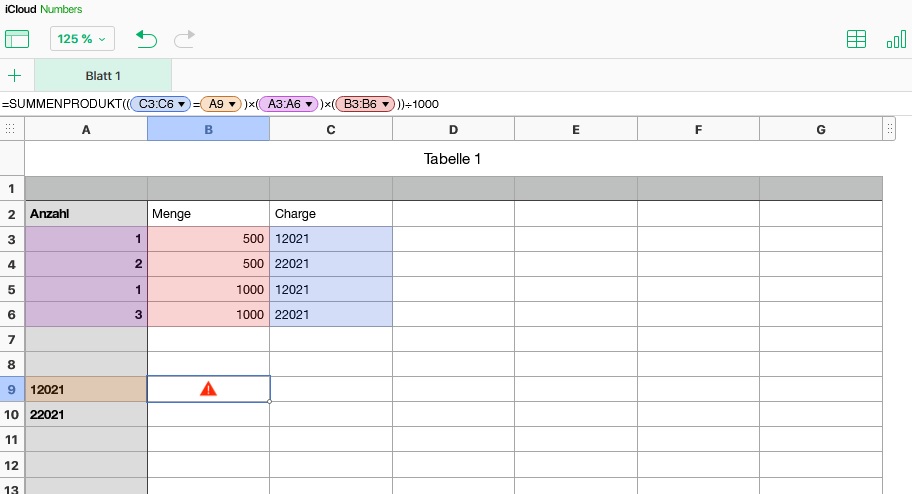
Task: Expand the A3:A6 range token menu
Action: [x=310, y=104]
